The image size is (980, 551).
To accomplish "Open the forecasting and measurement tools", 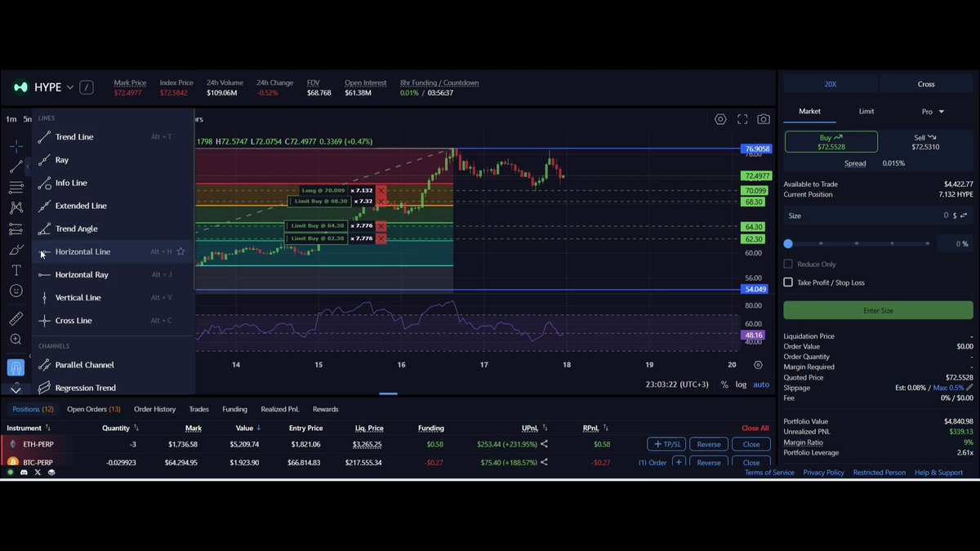I will (16, 229).
